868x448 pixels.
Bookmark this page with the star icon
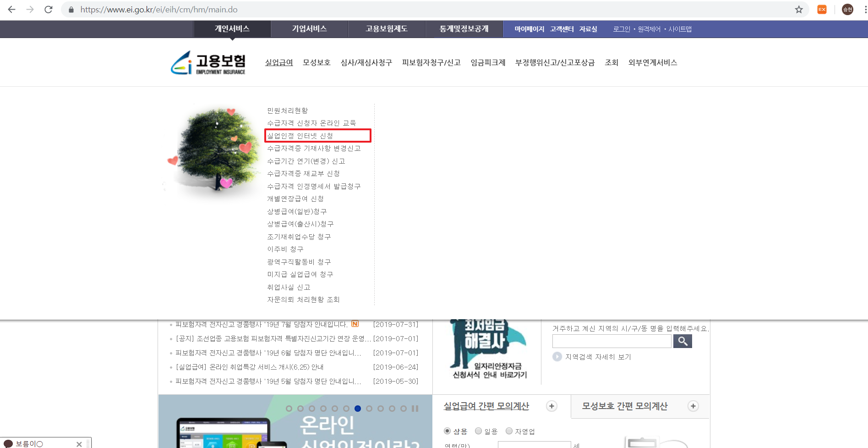(x=799, y=10)
